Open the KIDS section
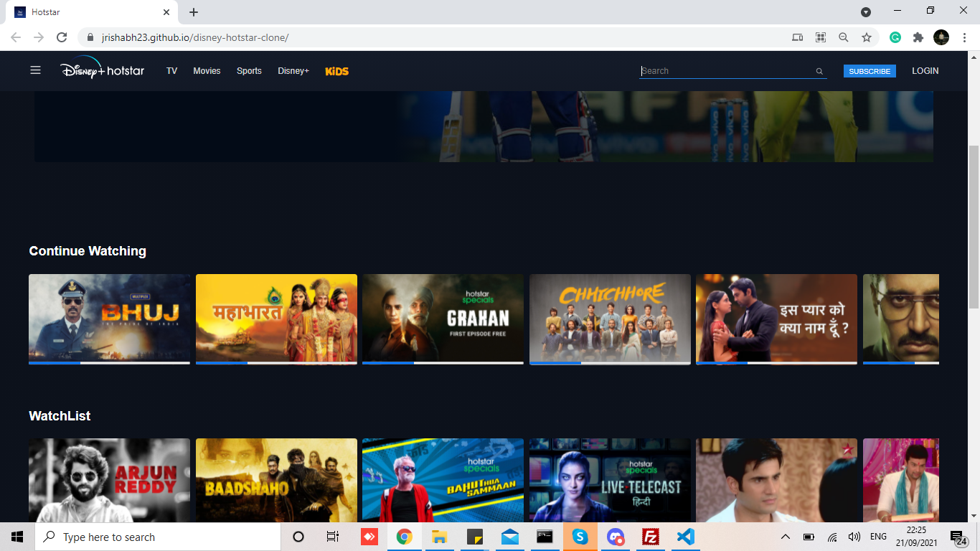Image resolution: width=980 pixels, height=551 pixels. 336,71
